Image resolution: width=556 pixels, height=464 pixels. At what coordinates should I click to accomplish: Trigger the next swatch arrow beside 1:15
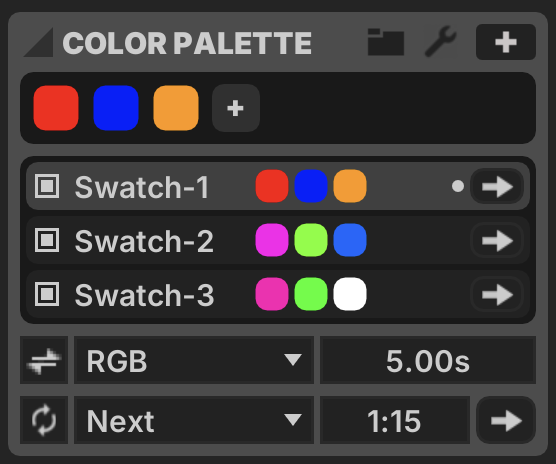point(506,420)
